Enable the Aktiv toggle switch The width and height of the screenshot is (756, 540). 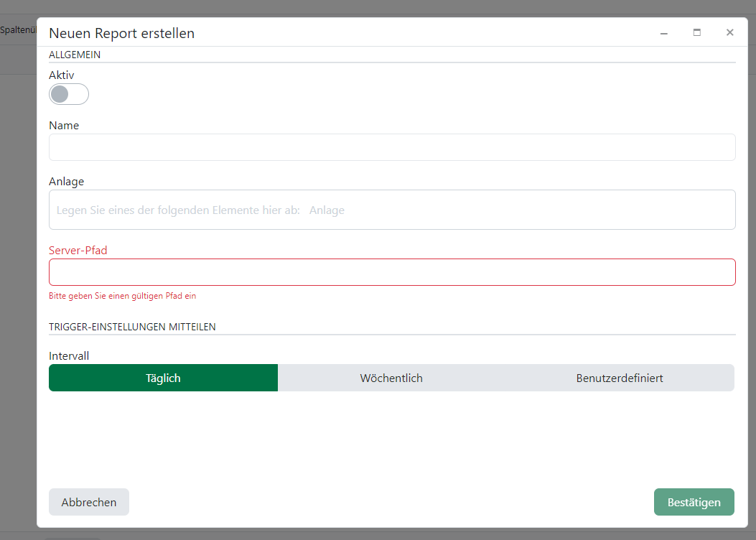coord(69,94)
